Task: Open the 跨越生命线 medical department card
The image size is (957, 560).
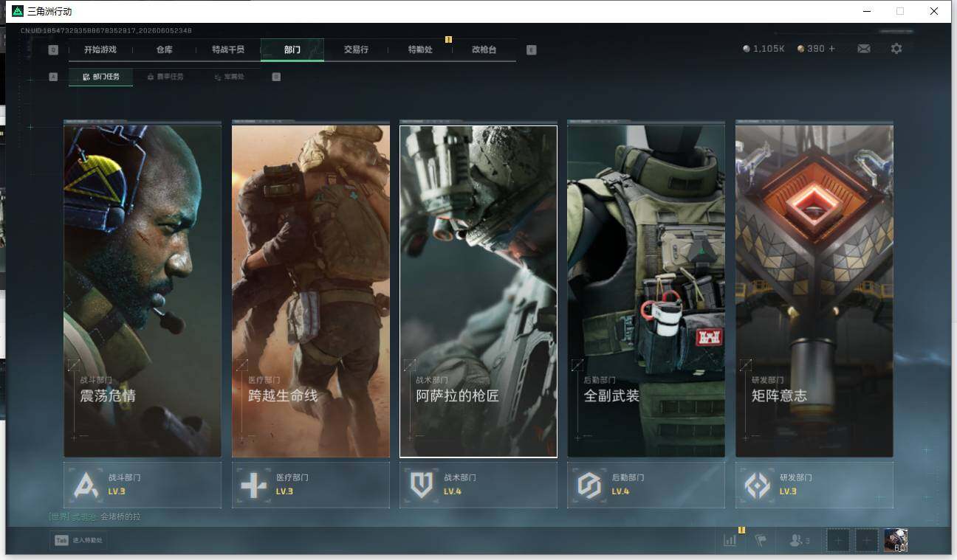Action: point(311,291)
